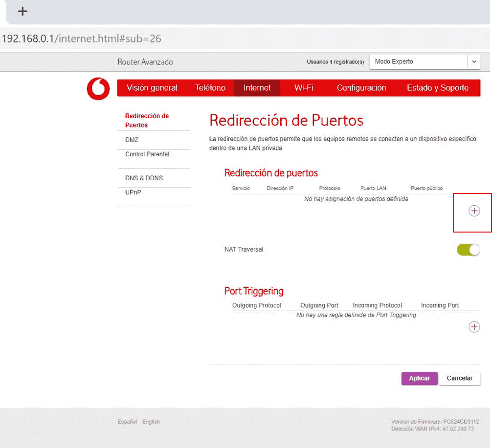Open the Visión general tab
The image size is (492, 448).
point(152,88)
